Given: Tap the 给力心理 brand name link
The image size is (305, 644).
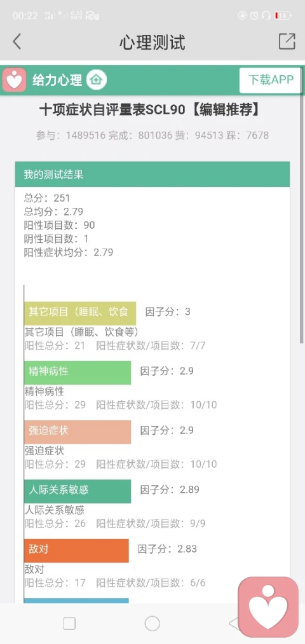Looking at the screenshot, I should (57, 79).
